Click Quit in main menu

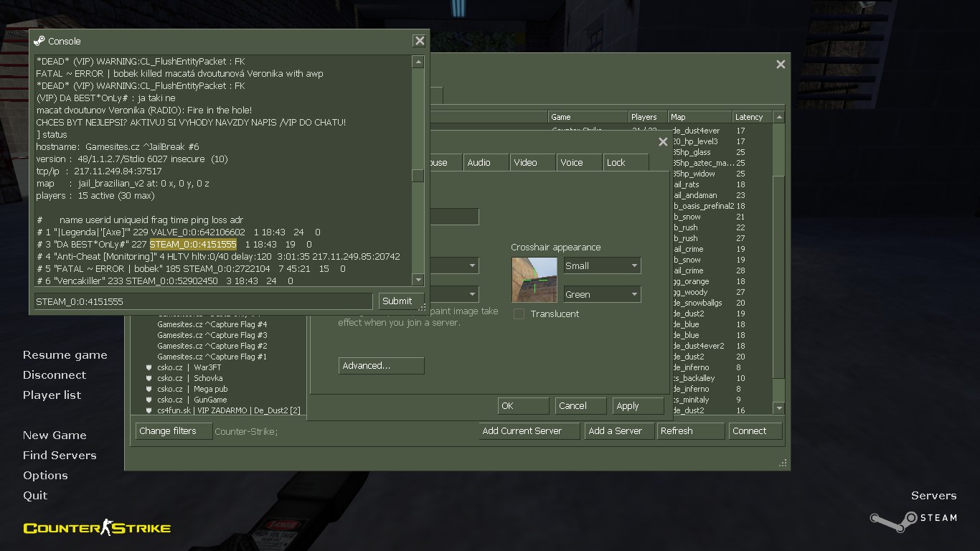[x=35, y=496]
